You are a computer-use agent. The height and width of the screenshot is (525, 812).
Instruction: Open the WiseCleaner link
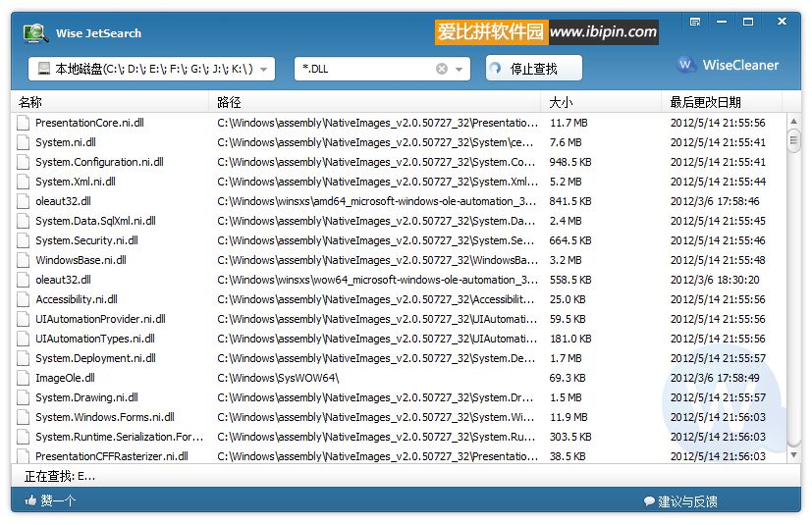click(729, 65)
